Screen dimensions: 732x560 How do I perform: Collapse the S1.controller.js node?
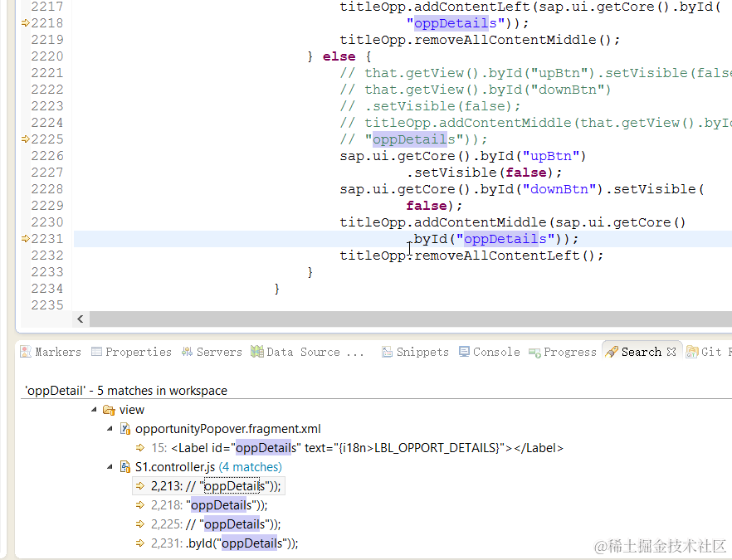tap(110, 466)
